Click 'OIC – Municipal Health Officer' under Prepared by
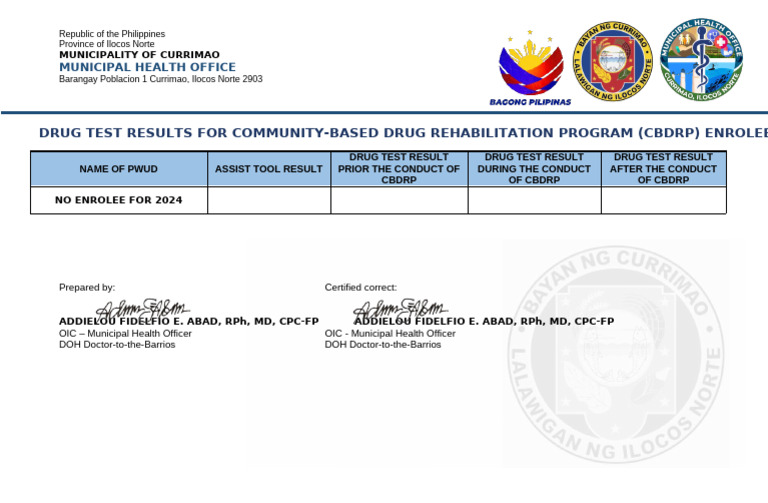768x503 pixels. click(x=125, y=334)
